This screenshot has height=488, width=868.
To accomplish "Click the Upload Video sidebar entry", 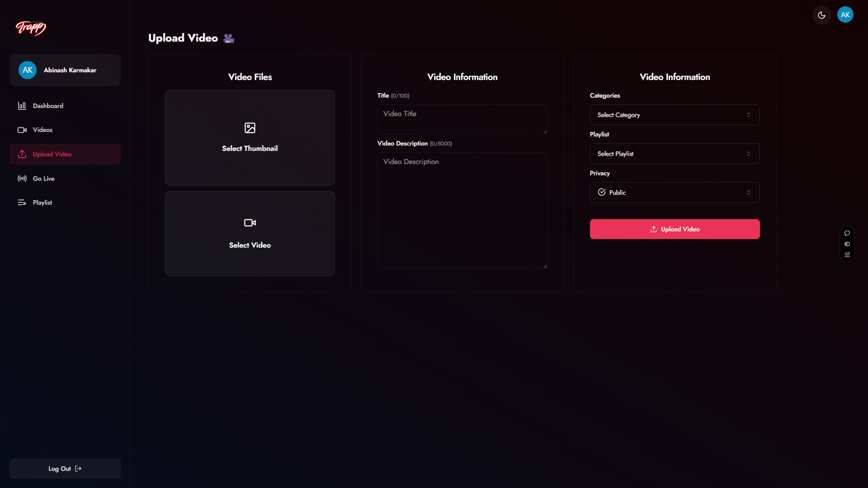I will pos(52,154).
